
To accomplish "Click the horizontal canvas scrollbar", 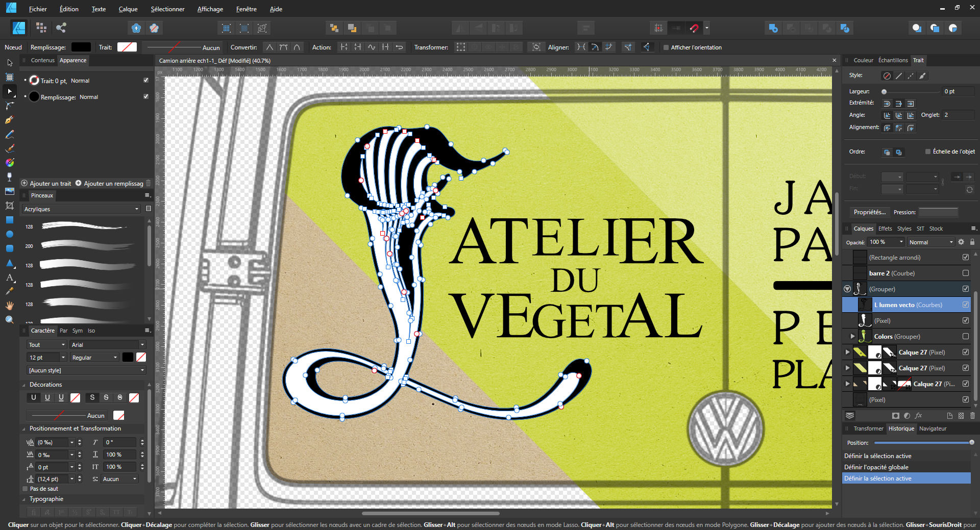I will (x=431, y=513).
